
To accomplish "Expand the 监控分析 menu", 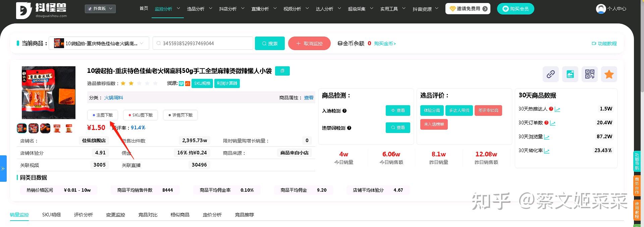I will (167, 9).
